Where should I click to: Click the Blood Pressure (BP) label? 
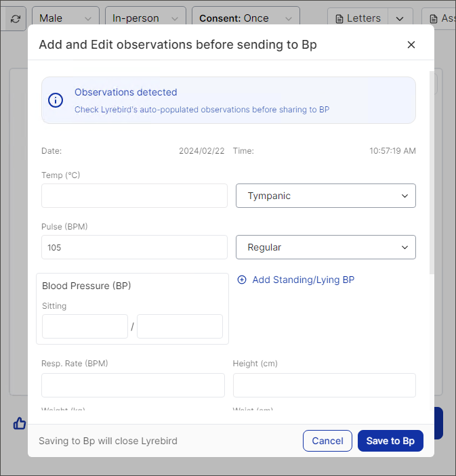pyautogui.click(x=87, y=286)
